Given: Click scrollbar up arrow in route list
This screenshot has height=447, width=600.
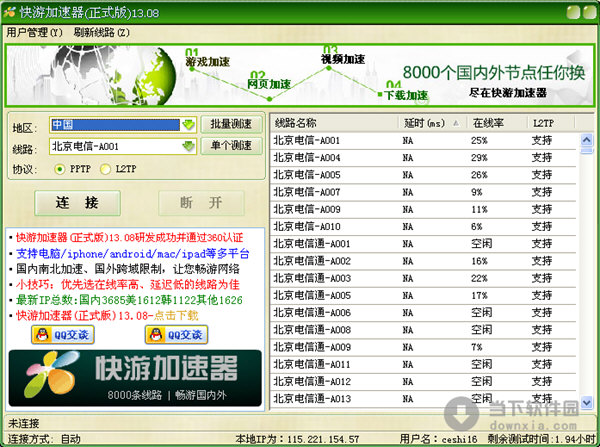Looking at the screenshot, I should 587,140.
